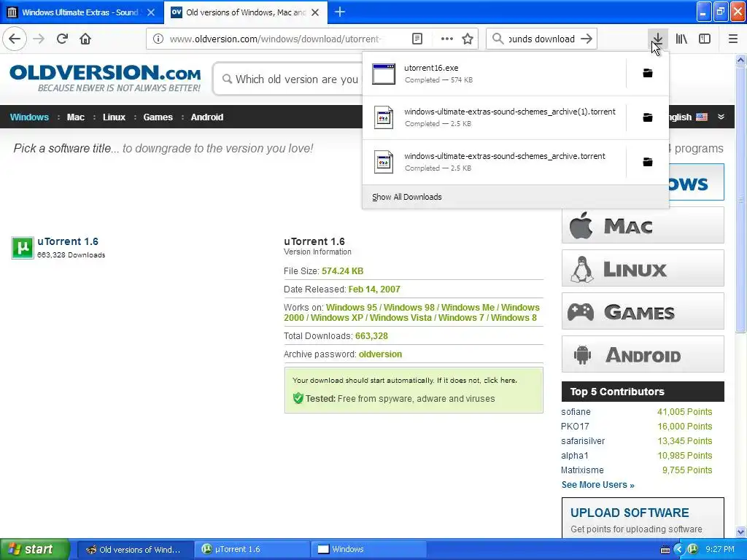Switch to Windows Ultimate Extras tab
This screenshot has height=560, width=747.
[x=82, y=12]
